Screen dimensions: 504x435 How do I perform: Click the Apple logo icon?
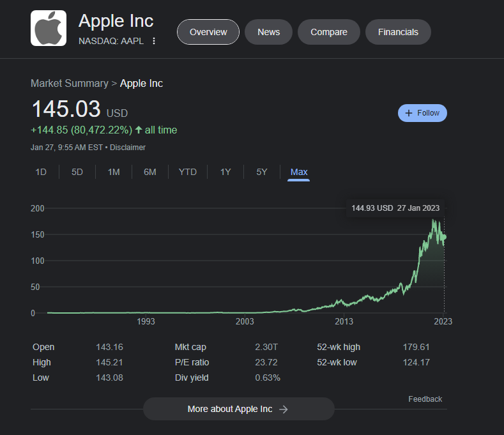click(49, 28)
